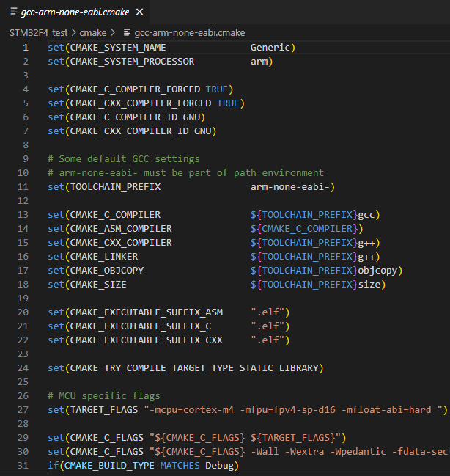Click CMAKE_LINKER on line 16

point(104,257)
